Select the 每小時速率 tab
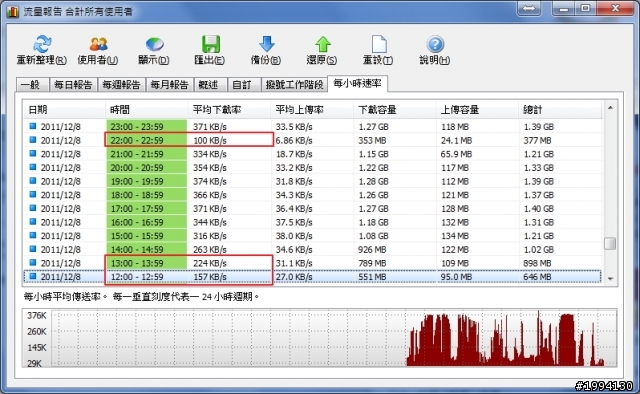Viewport: 640px width, 394px height. tap(358, 83)
